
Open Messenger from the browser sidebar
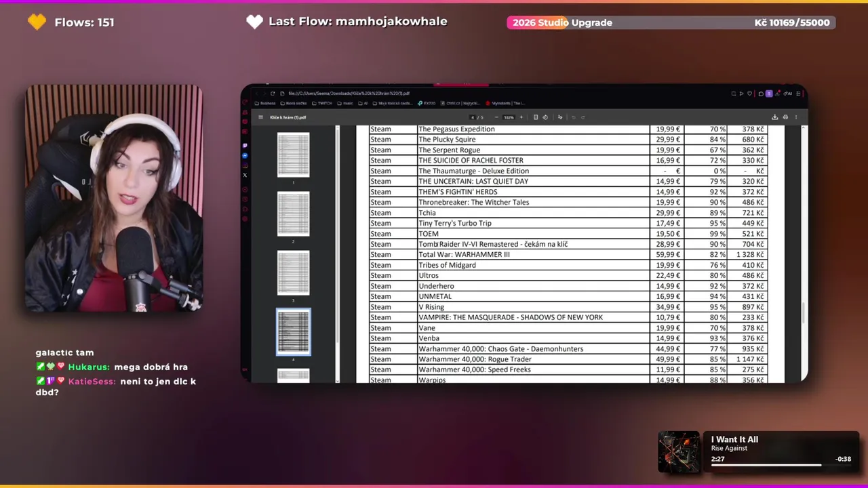(x=245, y=156)
